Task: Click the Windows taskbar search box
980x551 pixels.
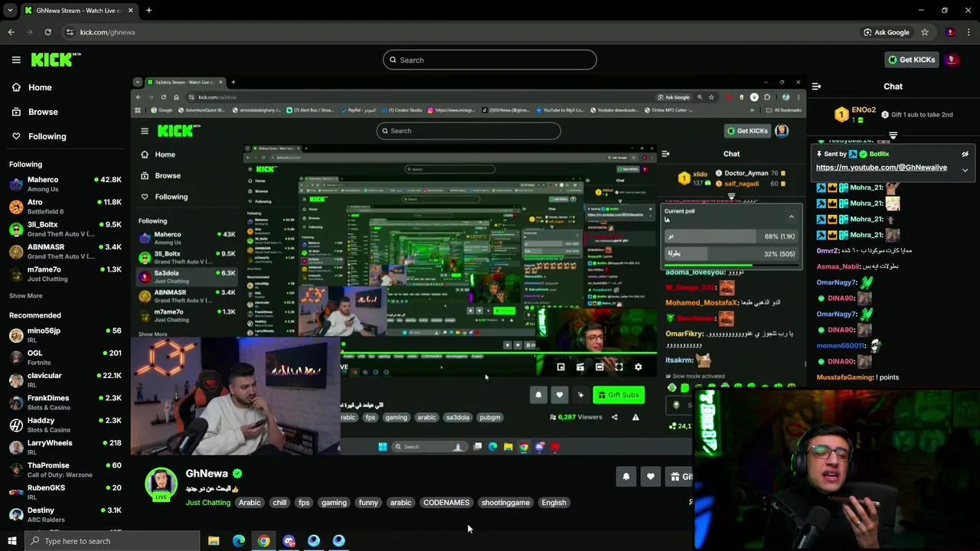Action: tap(113, 541)
